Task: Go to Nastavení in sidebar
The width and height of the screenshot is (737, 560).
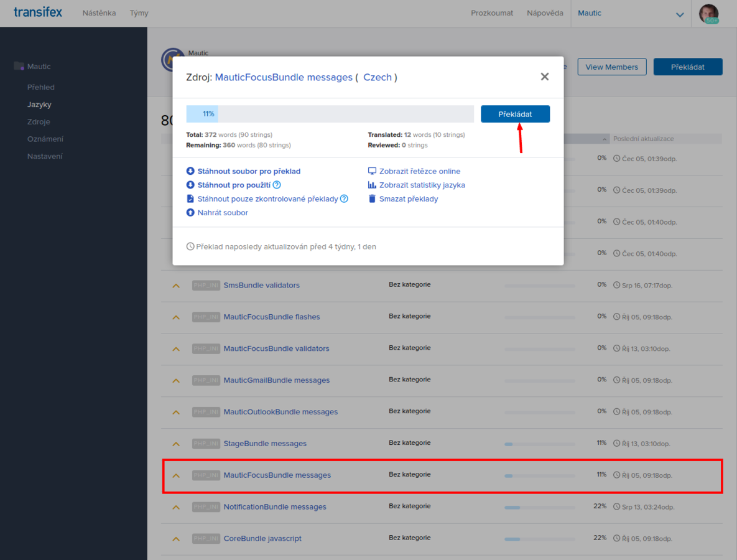Action: click(x=45, y=156)
